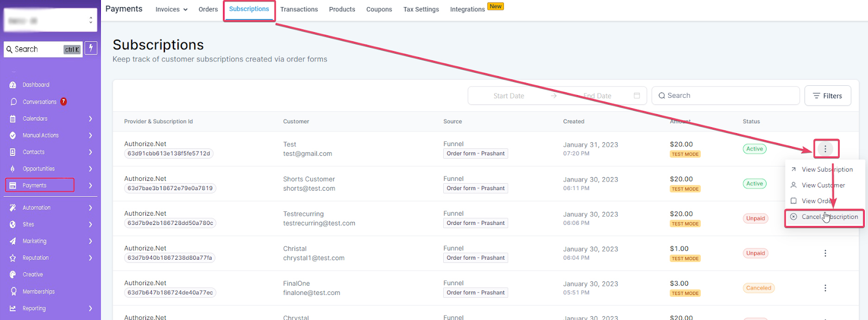Viewport: 868px width, 320px height.
Task: Click subscription ID 63d7bae3b18672e79e0a7819
Action: point(170,189)
